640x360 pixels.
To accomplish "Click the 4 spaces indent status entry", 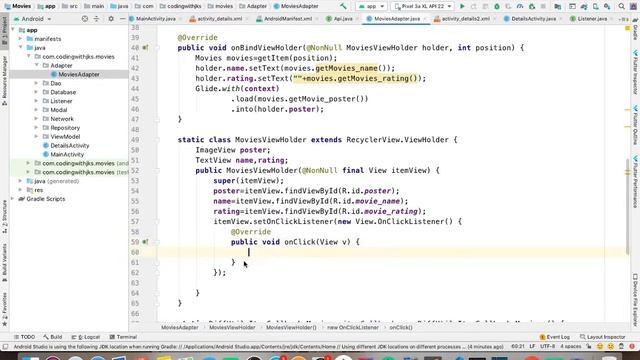I will coord(571,346).
